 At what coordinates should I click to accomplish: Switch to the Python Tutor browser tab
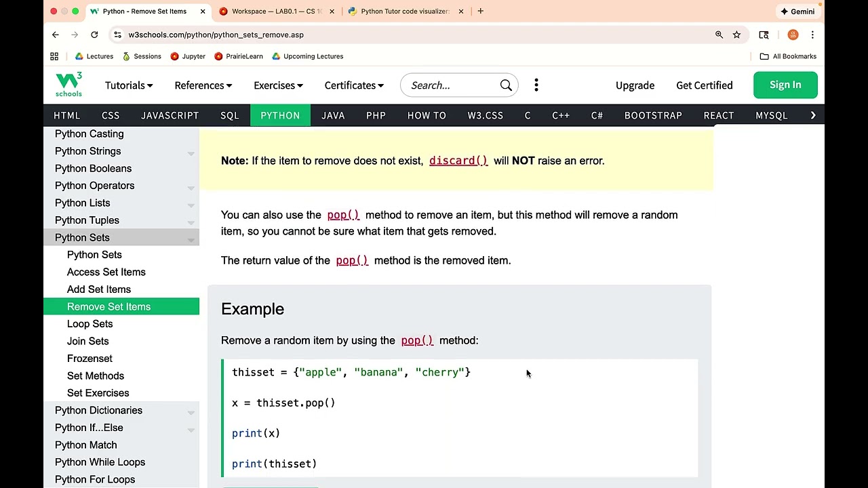tap(404, 12)
